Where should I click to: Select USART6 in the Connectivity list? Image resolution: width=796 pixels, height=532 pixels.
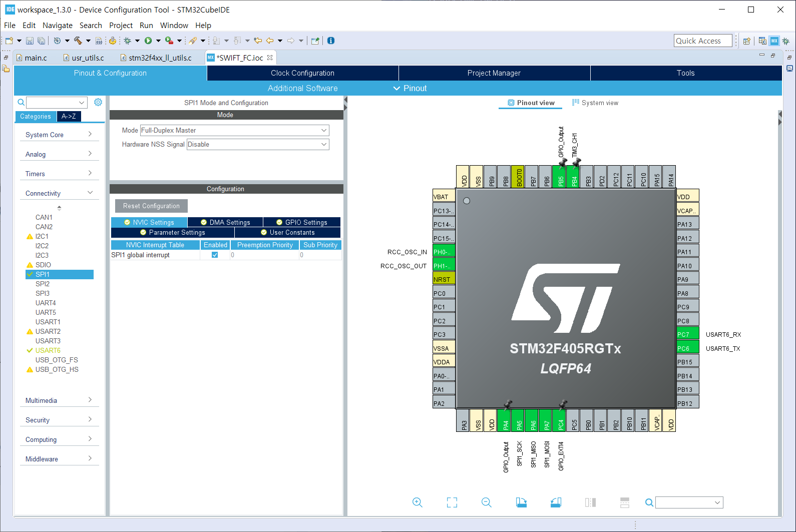[48, 350]
